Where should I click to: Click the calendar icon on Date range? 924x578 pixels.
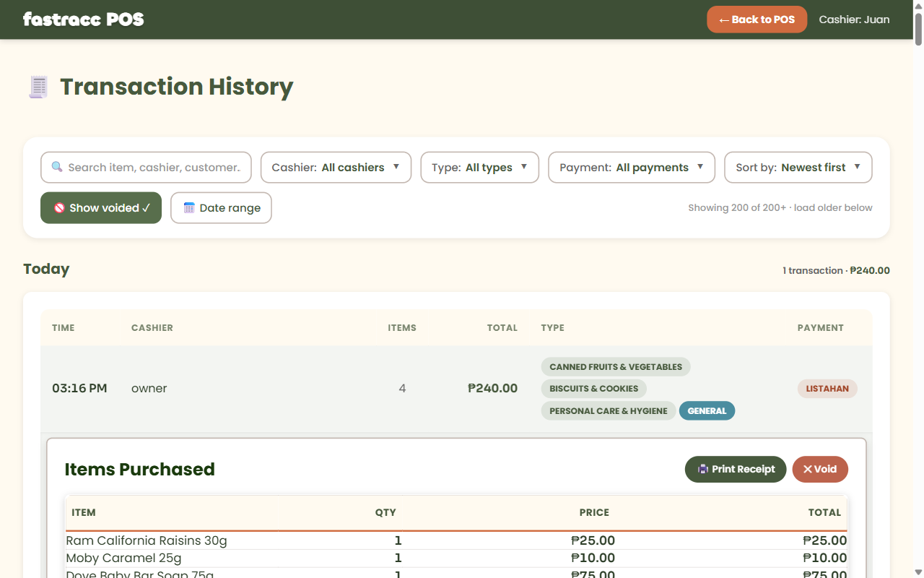coord(189,208)
